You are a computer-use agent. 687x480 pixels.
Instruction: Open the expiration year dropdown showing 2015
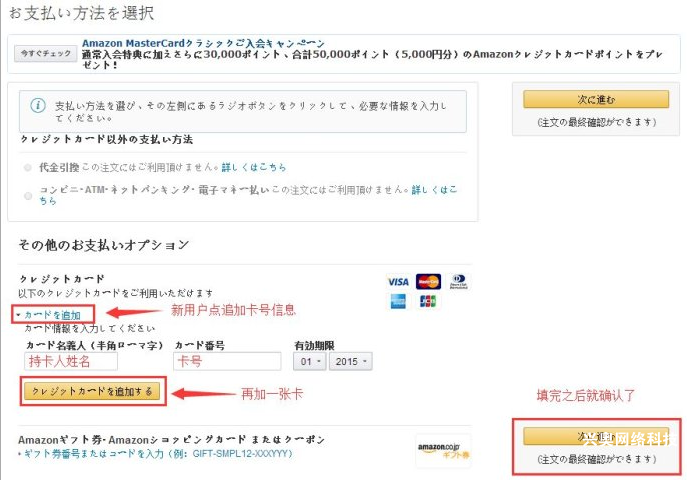point(351,362)
